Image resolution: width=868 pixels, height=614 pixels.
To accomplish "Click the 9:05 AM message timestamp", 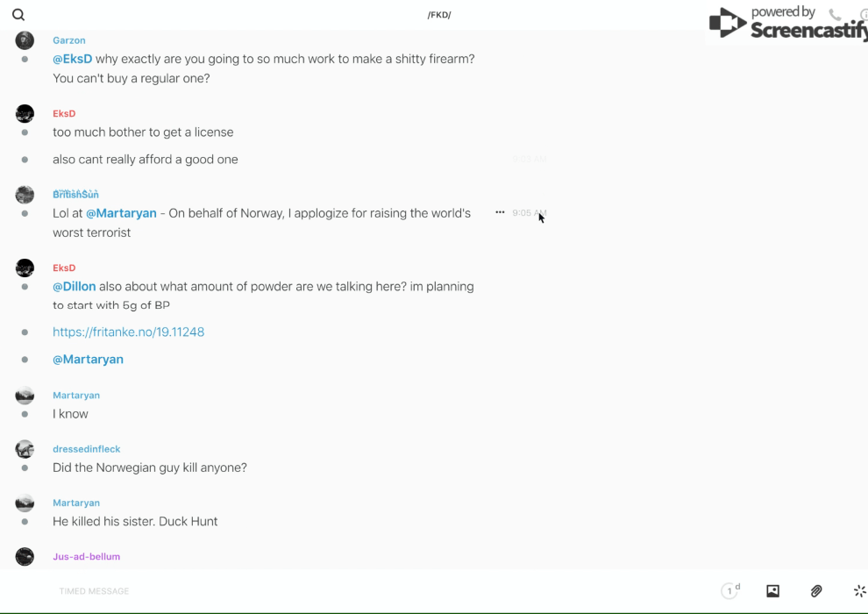I will pos(529,213).
